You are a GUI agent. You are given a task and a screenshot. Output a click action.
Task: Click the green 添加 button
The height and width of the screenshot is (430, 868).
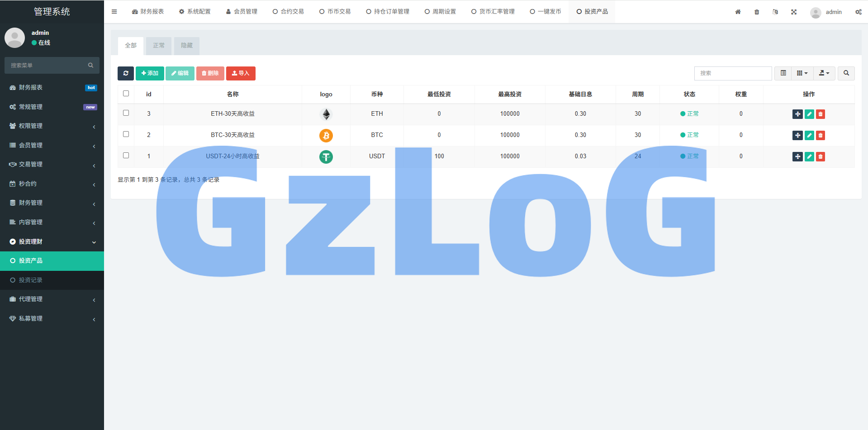pyautogui.click(x=150, y=73)
